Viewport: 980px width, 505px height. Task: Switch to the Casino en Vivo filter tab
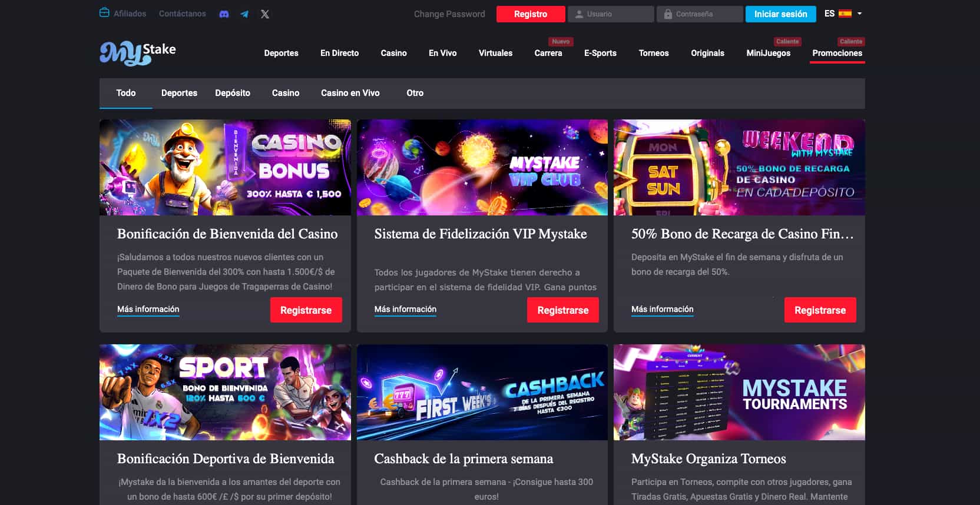tap(350, 93)
